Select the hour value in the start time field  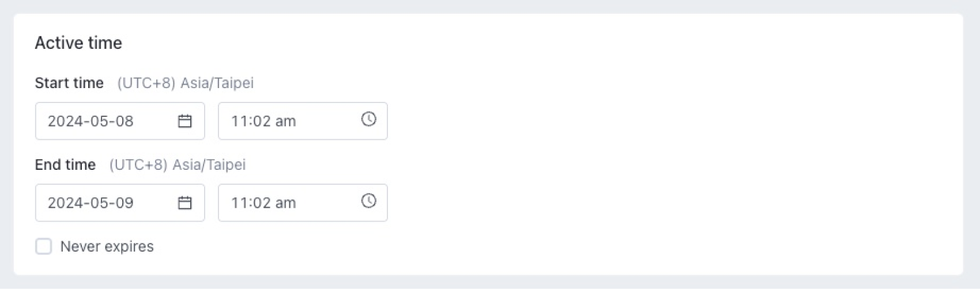(x=238, y=121)
